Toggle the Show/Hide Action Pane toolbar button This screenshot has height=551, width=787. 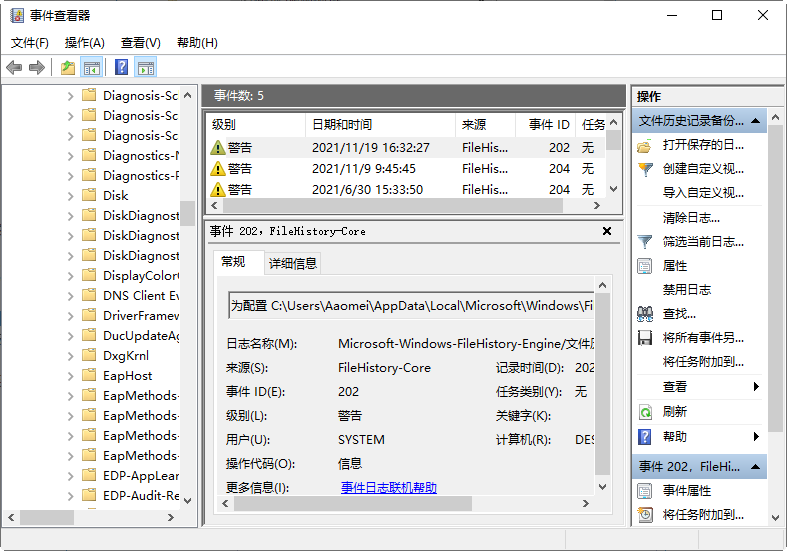(x=146, y=68)
